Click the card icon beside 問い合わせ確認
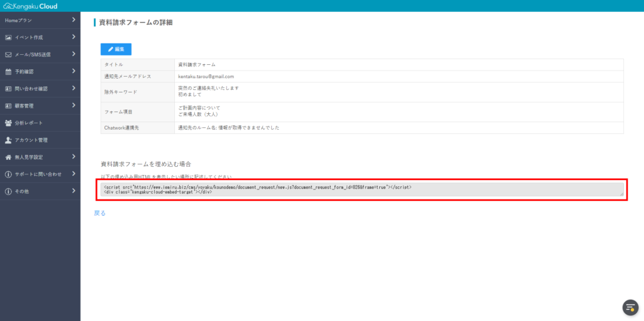This screenshot has height=321, width=644. [x=8, y=88]
